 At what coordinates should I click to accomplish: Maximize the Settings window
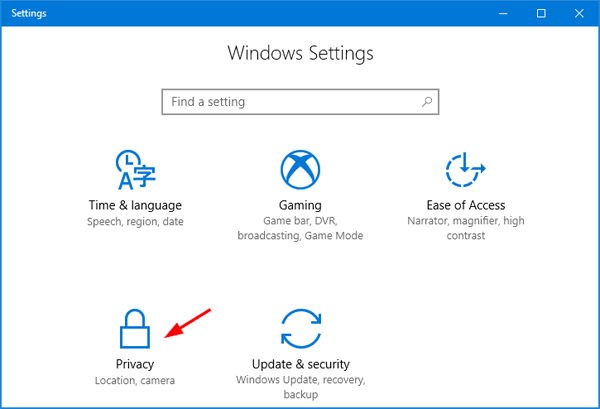click(541, 13)
